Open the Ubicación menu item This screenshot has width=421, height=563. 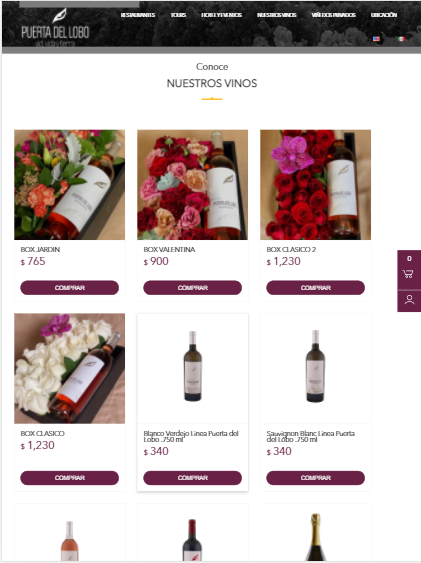(x=384, y=15)
